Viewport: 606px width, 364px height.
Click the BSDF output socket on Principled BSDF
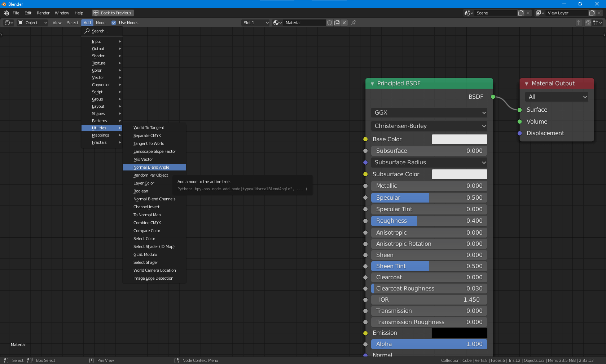492,97
